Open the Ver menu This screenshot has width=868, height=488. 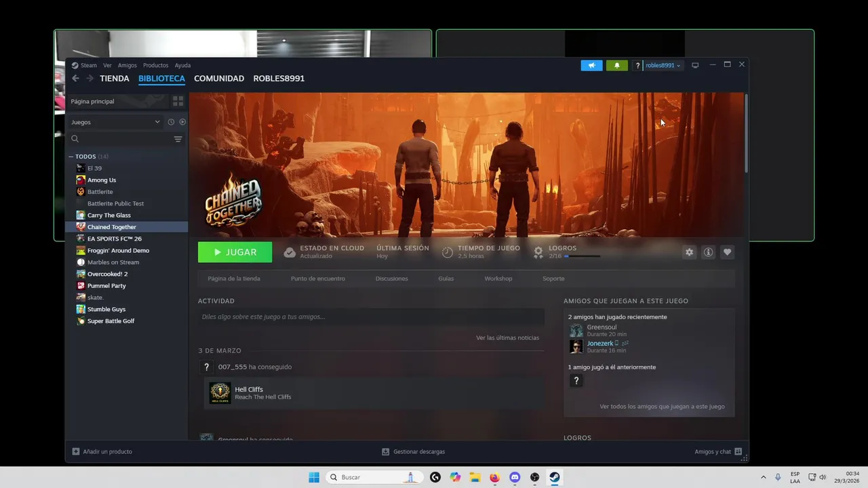point(107,66)
